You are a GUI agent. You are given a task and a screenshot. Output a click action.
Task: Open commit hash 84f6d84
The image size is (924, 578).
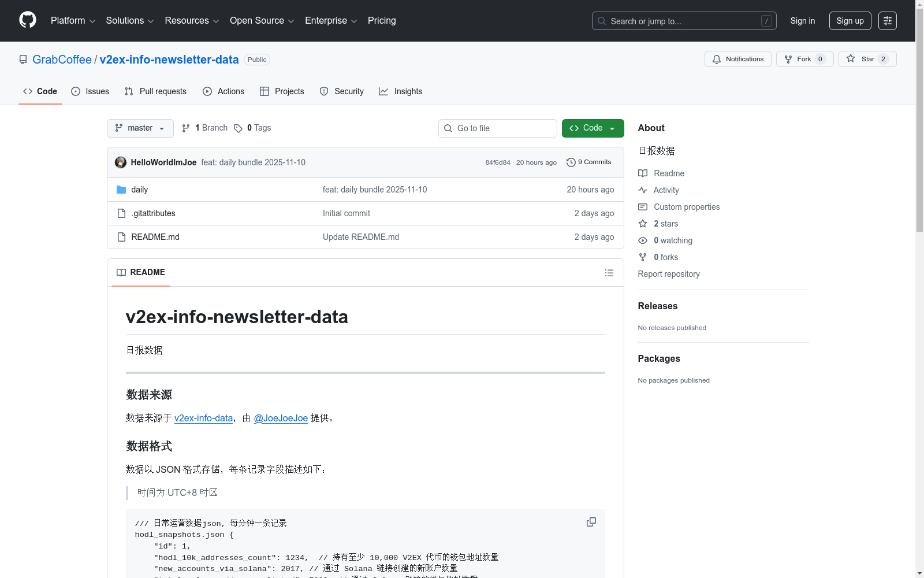[x=498, y=162]
